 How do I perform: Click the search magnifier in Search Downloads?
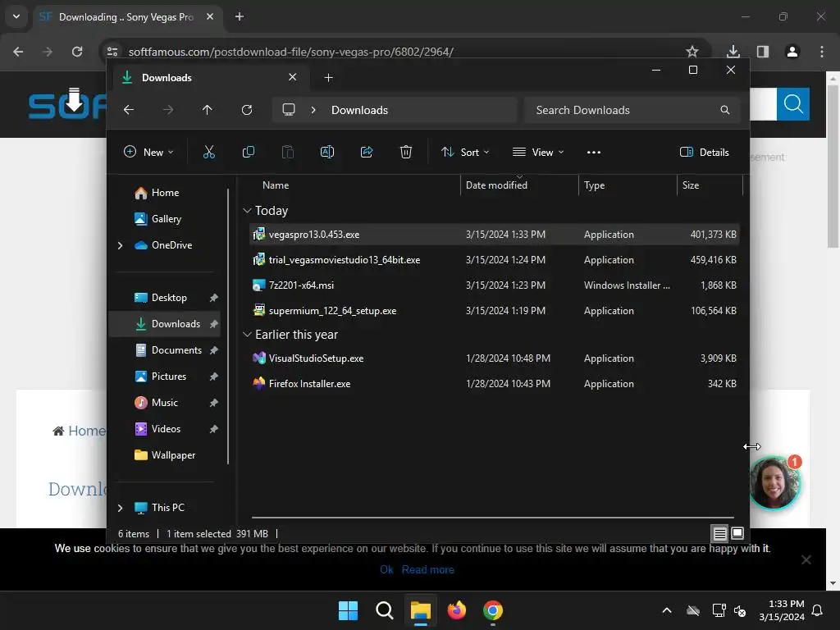coord(725,110)
